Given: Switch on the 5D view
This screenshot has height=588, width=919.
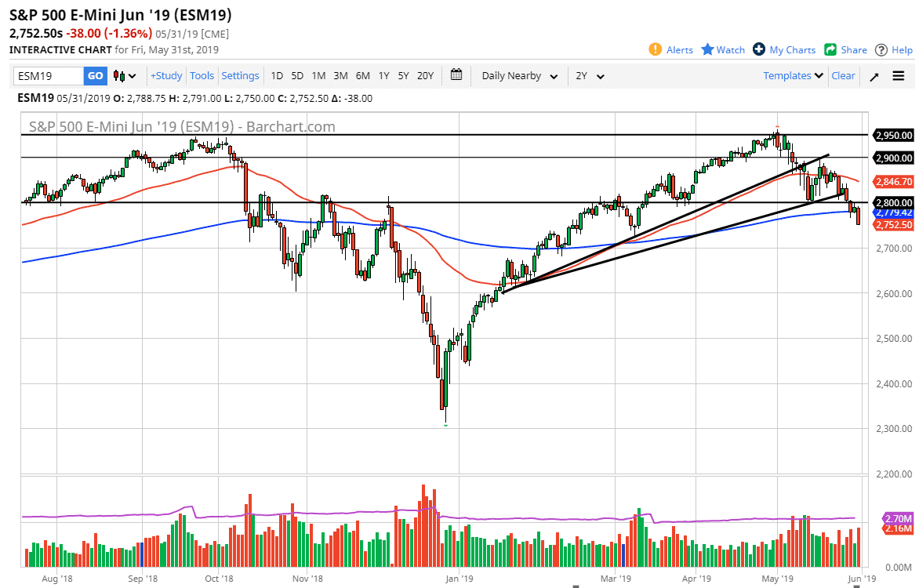Looking at the screenshot, I should tap(296, 75).
